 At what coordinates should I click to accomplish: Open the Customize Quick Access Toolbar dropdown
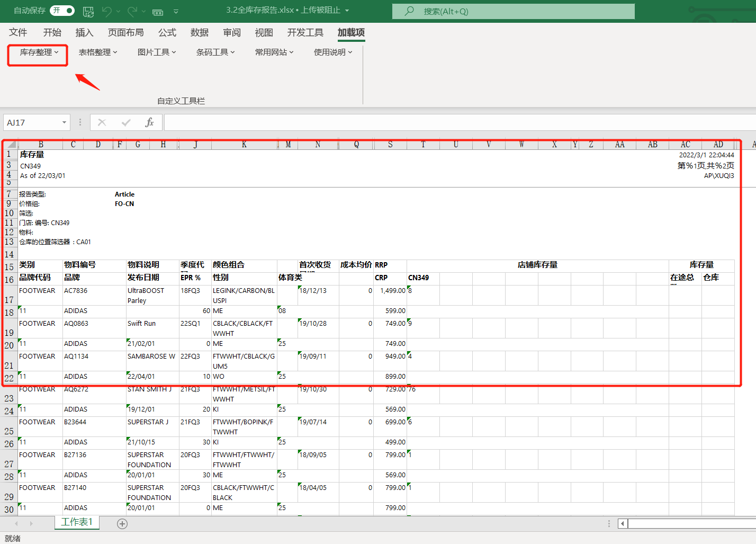pyautogui.click(x=176, y=11)
